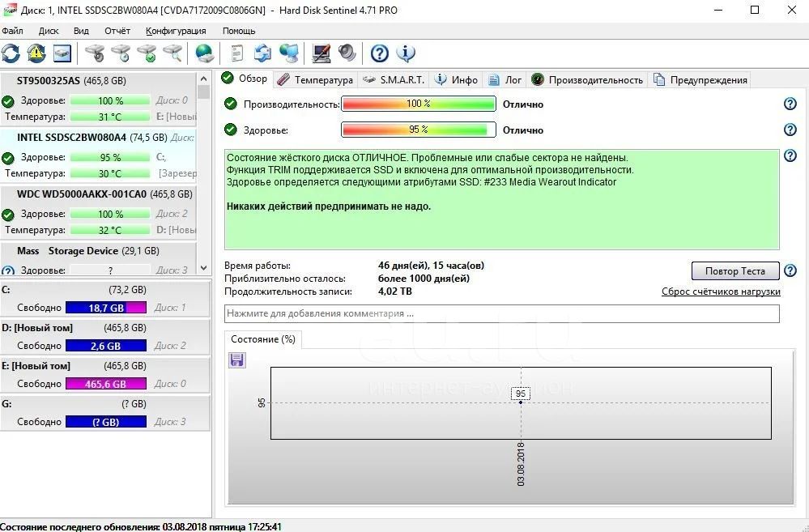
Task: Click the 46 дня(ей), 15 часа(ов) value
Action: click(x=432, y=266)
